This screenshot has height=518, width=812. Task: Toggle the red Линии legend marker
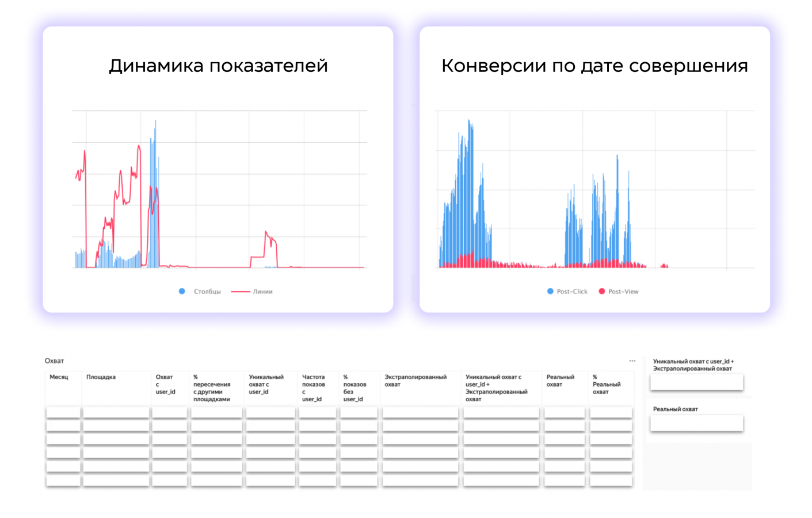(x=240, y=291)
